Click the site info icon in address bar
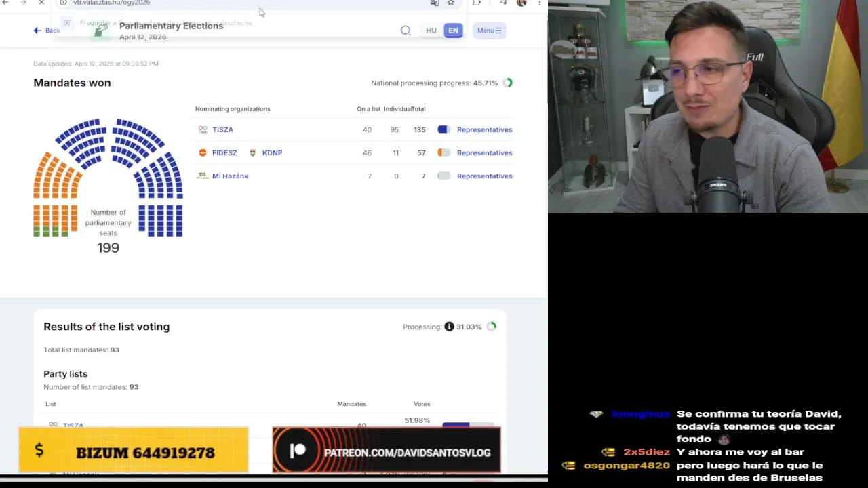This screenshot has width=868, height=488. tap(63, 3)
